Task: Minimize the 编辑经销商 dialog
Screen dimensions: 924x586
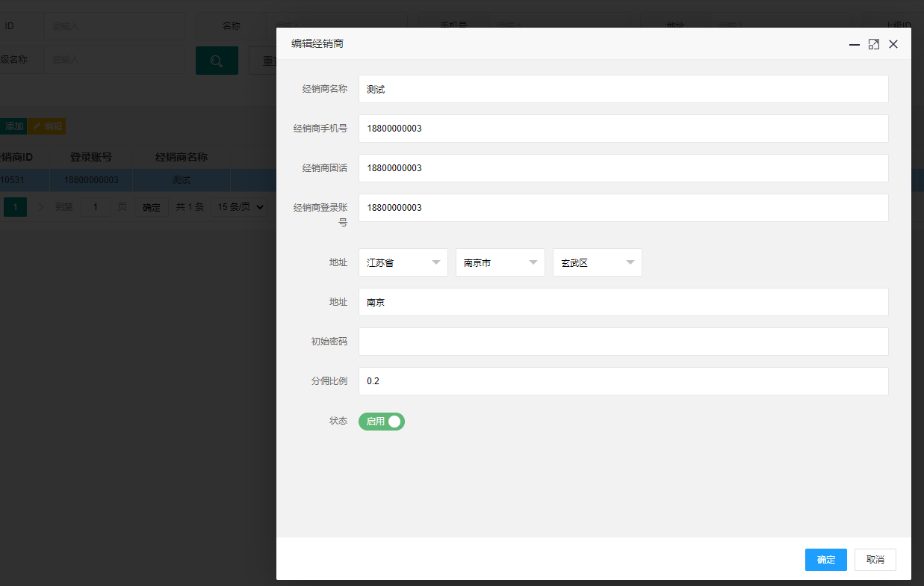Action: point(855,45)
